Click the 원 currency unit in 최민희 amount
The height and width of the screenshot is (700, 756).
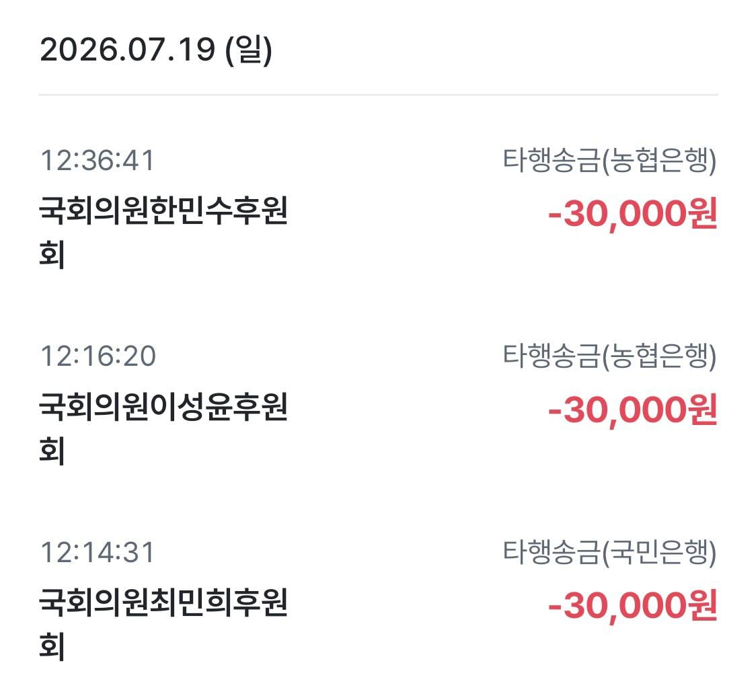tap(704, 604)
